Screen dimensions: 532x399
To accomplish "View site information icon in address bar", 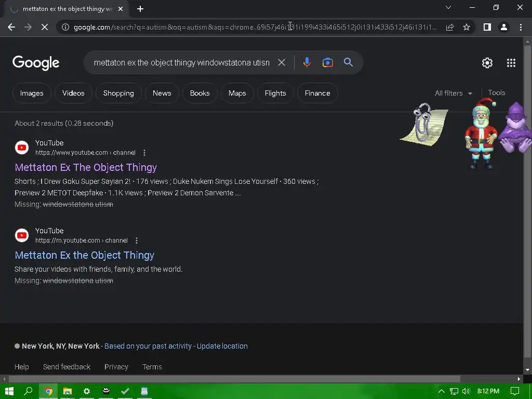I will click(65, 27).
